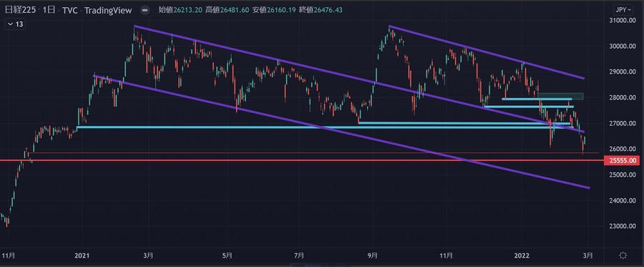Click the 7月 time axis label
The image size is (644, 267).
(x=299, y=256)
